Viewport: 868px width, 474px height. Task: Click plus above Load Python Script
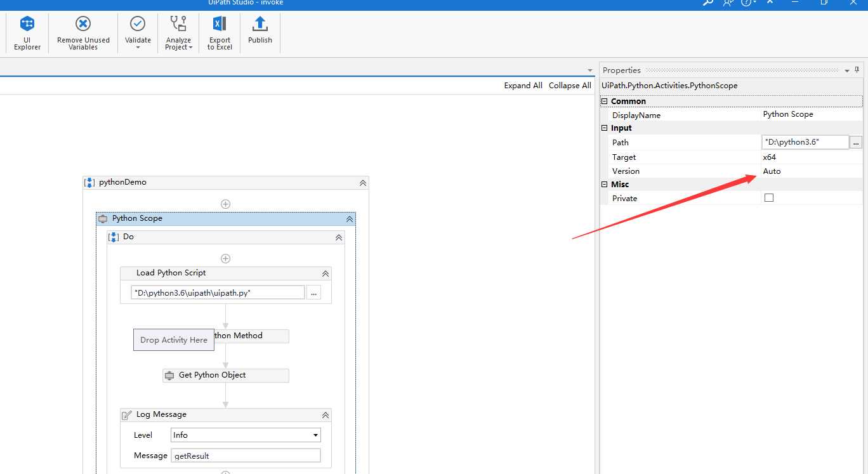click(x=225, y=259)
